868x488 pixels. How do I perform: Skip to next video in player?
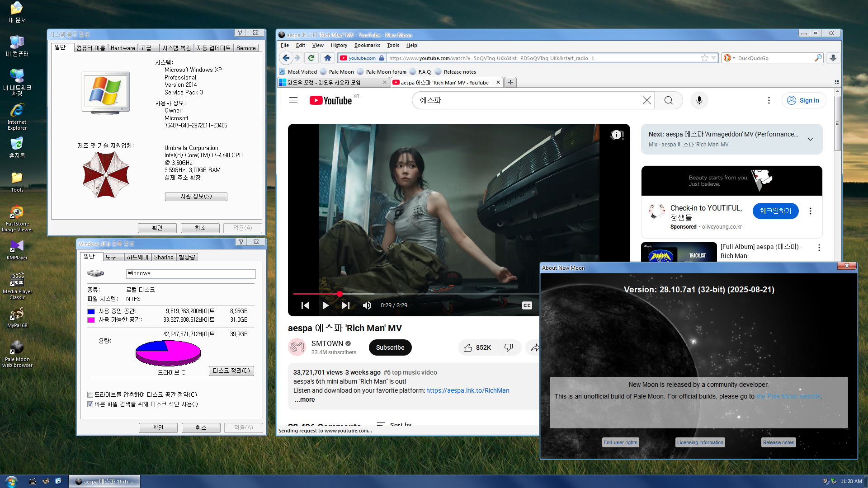(x=346, y=305)
